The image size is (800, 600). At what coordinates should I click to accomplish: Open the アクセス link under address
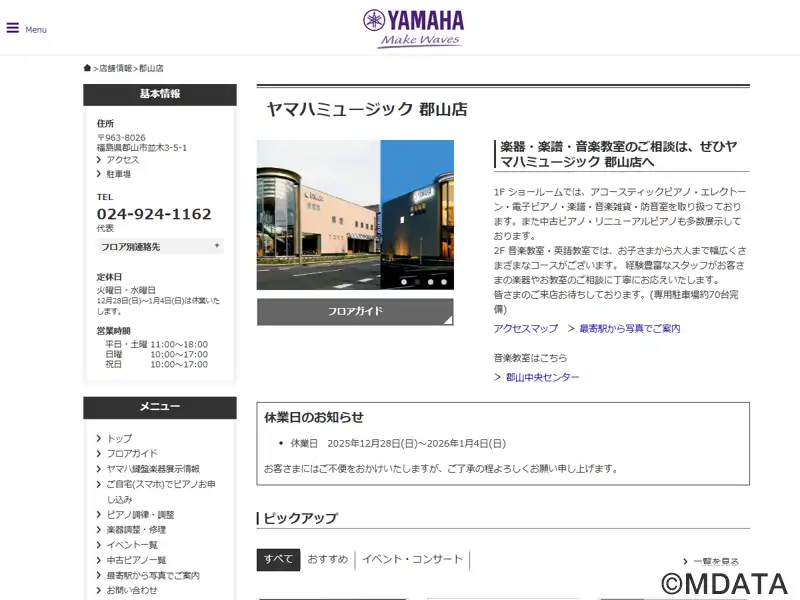(x=122, y=160)
